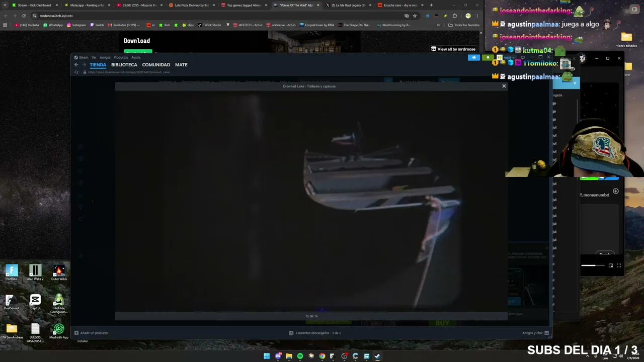Adjust the volume slider in right panel
Viewport: 644px width, 362px height.
coord(593,265)
